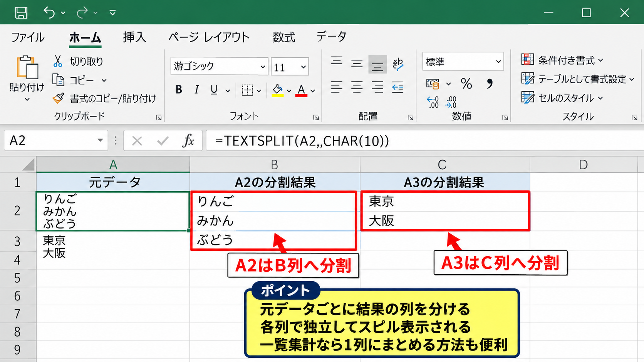Click the insert function fx icon
Viewport: 644px width, 362px height.
(x=188, y=141)
